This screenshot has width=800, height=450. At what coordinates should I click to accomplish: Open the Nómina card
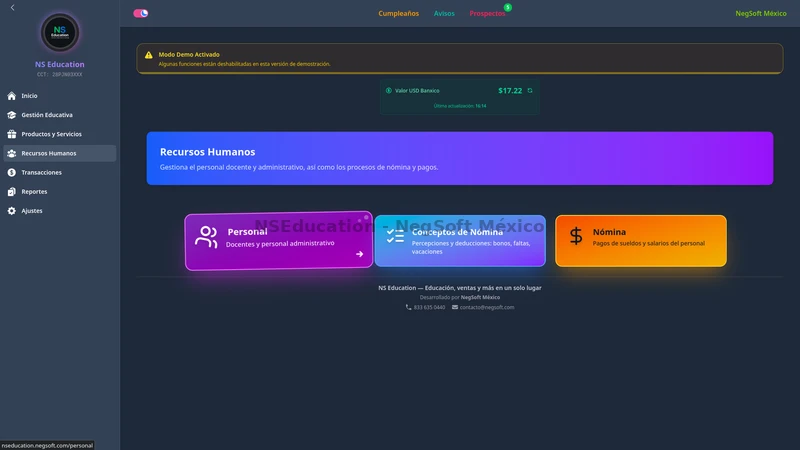641,241
